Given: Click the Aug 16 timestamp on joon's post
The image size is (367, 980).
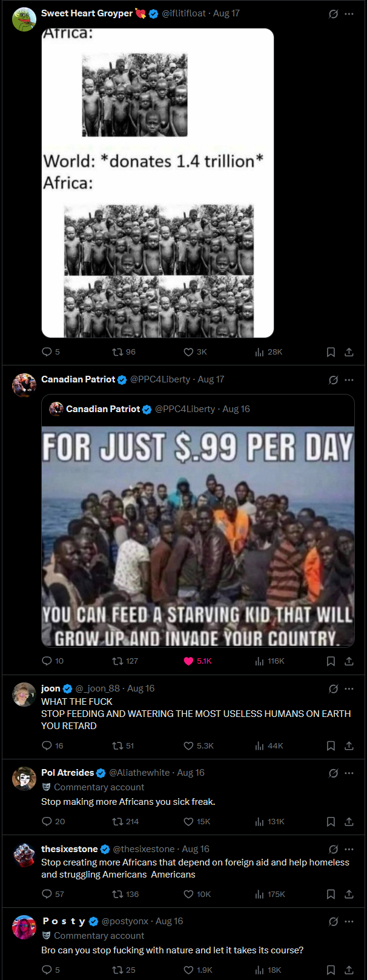Looking at the screenshot, I should pyautogui.click(x=141, y=688).
